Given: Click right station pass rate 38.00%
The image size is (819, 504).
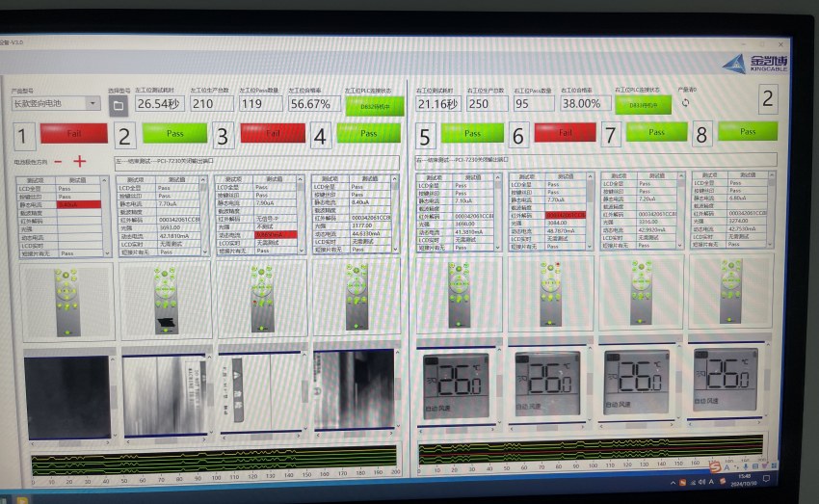Looking at the screenshot, I should coord(585,103).
